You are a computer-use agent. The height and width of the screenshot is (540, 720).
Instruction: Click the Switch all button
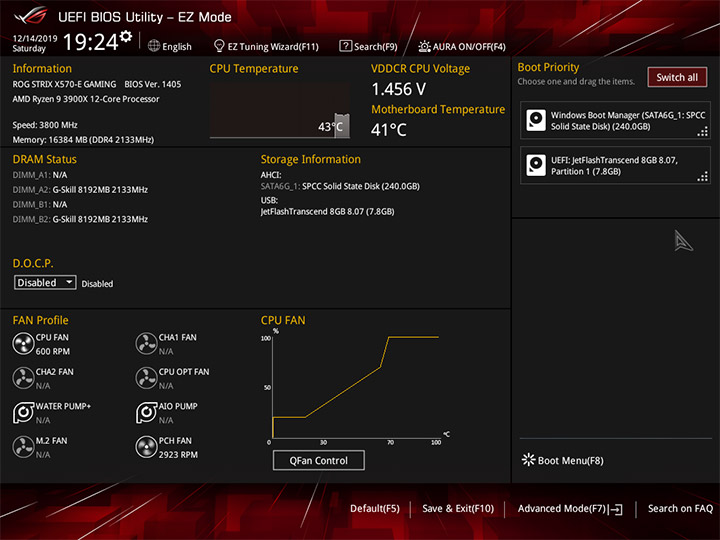point(677,77)
